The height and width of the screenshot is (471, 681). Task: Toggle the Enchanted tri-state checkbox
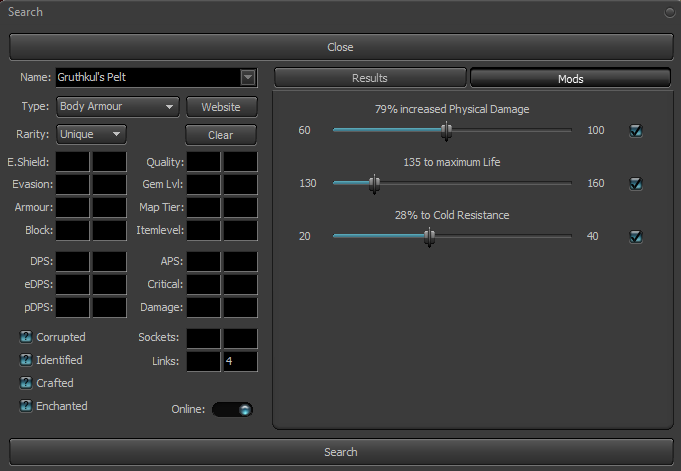click(x=26, y=406)
